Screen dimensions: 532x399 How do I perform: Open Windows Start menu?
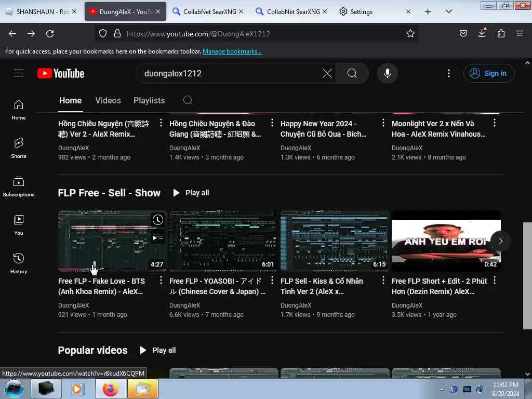14,389
